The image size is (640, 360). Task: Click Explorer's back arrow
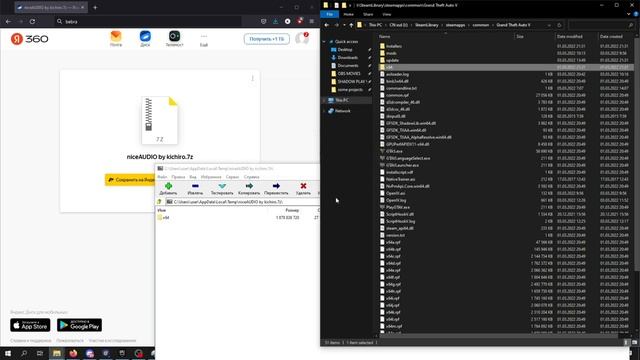point(327,25)
